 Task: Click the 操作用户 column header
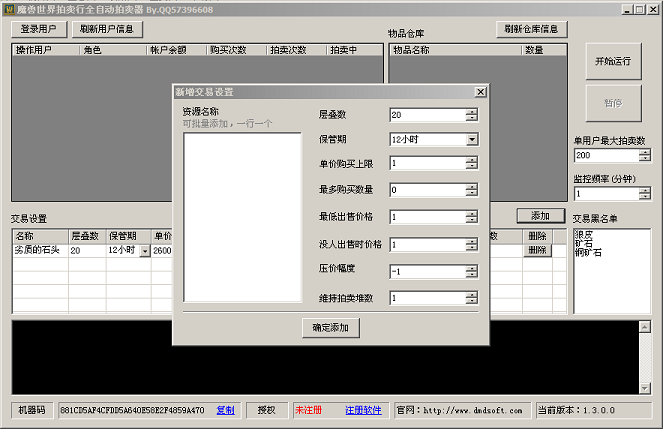click(46, 50)
